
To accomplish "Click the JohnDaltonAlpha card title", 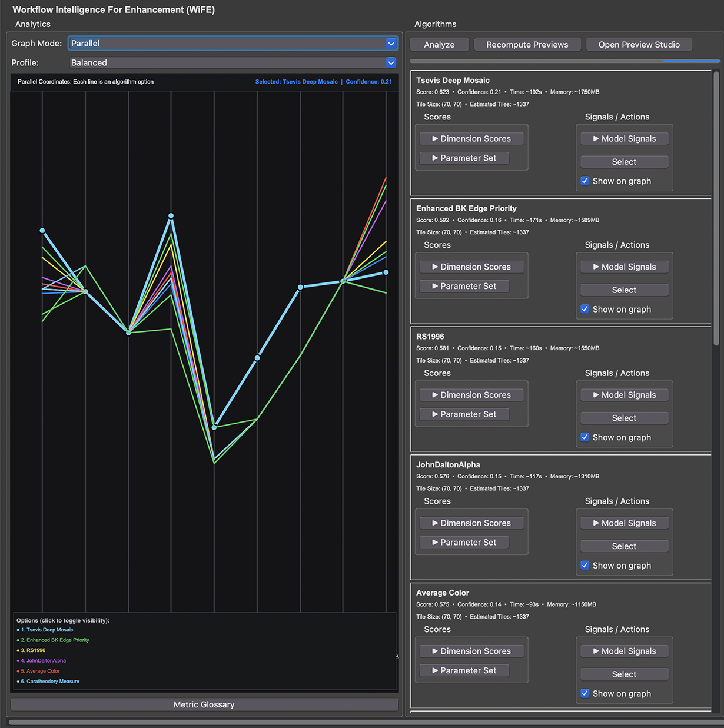I will pos(448,465).
